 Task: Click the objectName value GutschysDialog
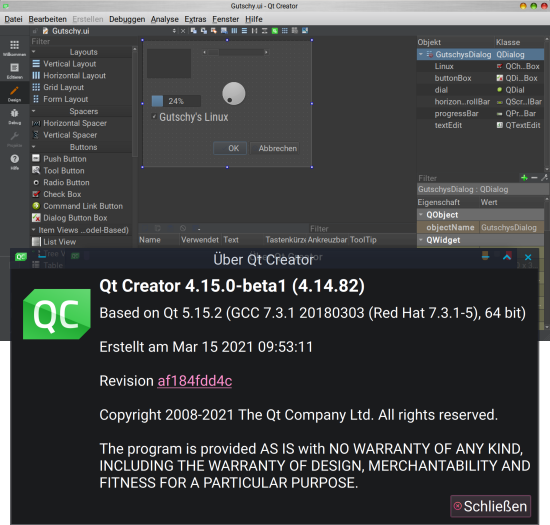tap(511, 227)
